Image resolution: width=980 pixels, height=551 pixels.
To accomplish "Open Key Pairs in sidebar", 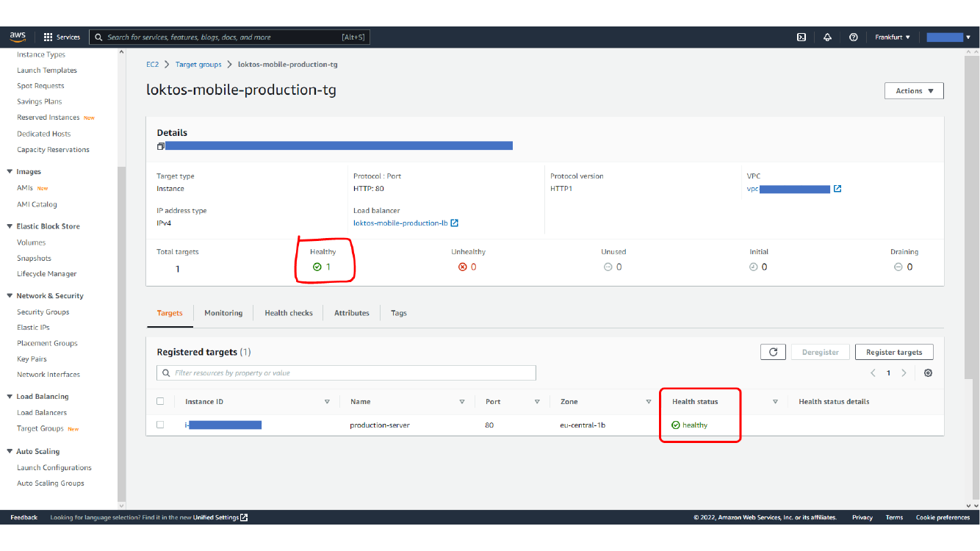I will [32, 359].
